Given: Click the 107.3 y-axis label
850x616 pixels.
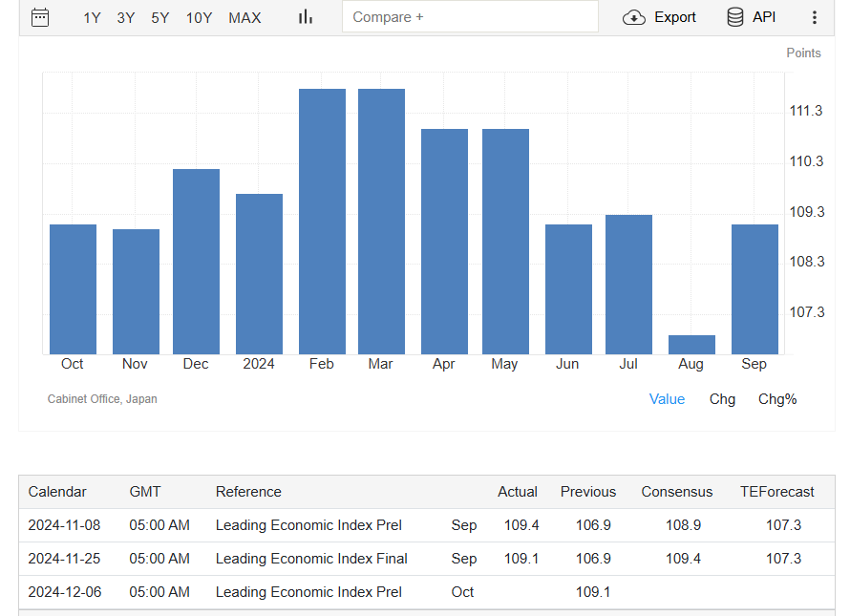Looking at the screenshot, I should click(807, 312).
